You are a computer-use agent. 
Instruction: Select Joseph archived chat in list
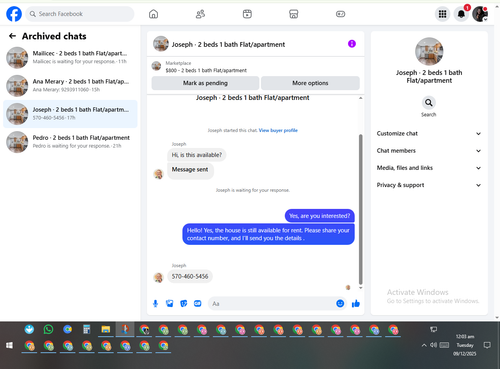(x=70, y=114)
